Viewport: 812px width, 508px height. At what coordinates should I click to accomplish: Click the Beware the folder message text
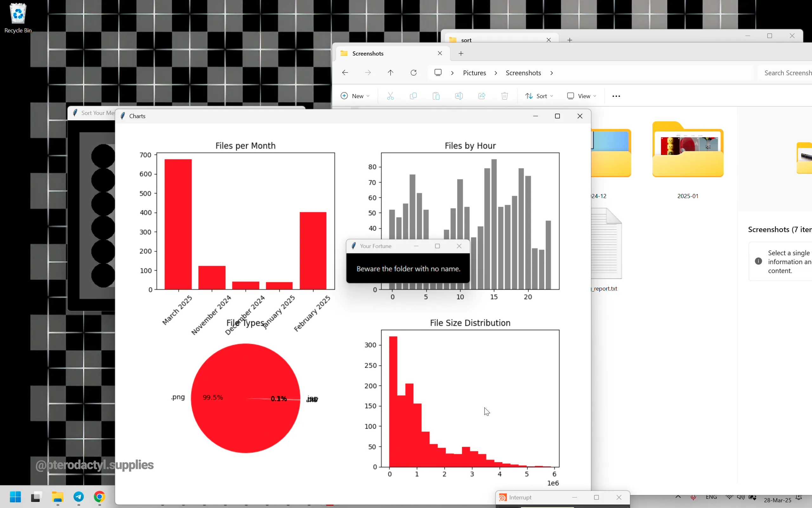(408, 269)
